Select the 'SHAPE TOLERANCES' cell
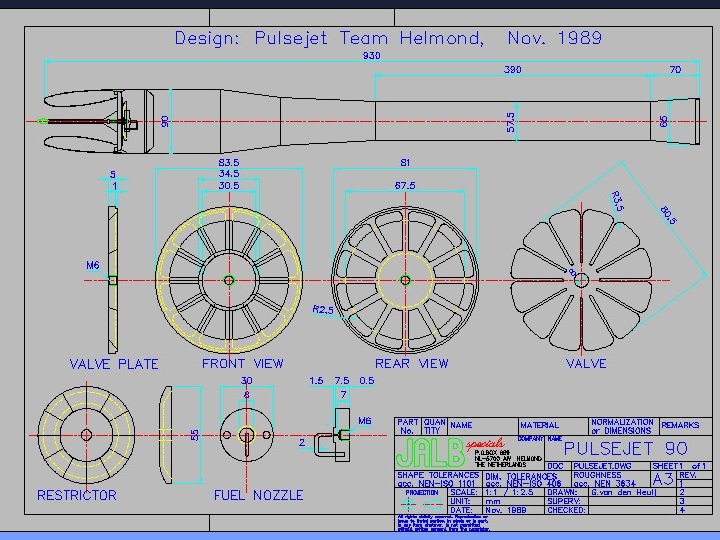 (438, 479)
